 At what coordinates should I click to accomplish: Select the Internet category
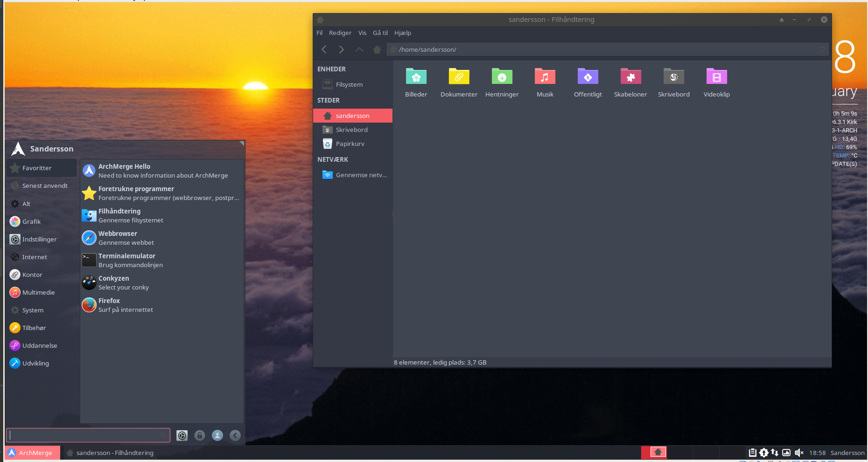coord(42,257)
